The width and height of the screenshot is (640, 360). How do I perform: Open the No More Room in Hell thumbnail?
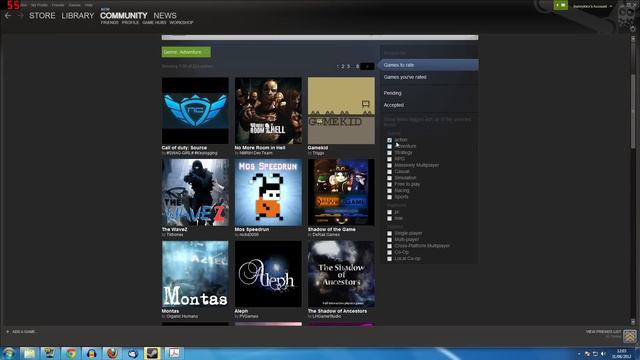tap(268, 111)
